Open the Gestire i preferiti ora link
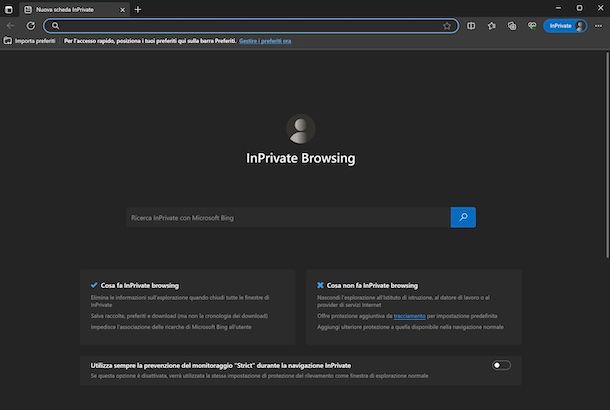This screenshot has height=410, width=610. [x=265, y=41]
